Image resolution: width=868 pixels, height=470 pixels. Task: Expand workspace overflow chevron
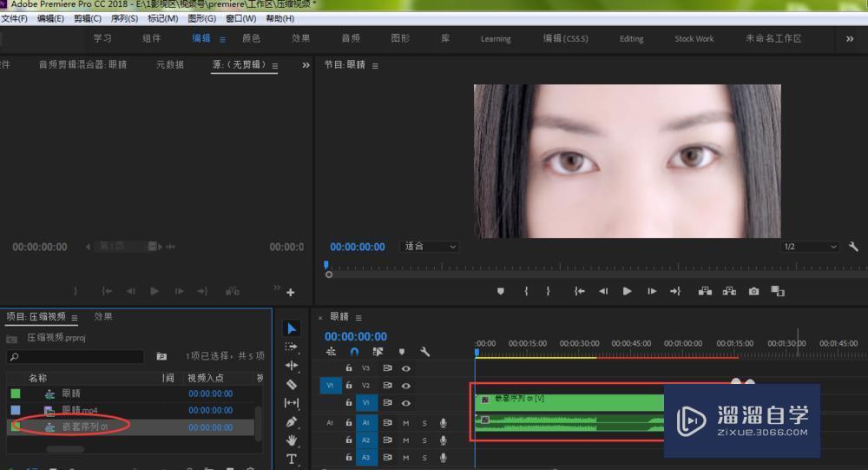pos(850,39)
